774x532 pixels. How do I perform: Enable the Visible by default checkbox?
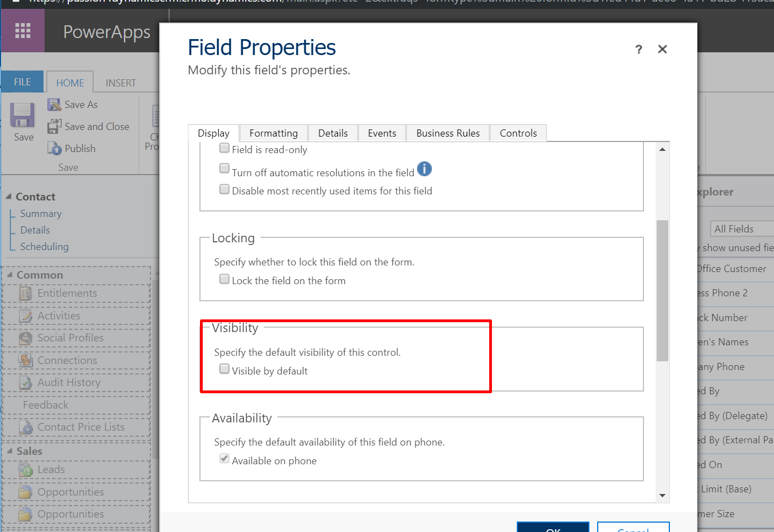click(224, 369)
